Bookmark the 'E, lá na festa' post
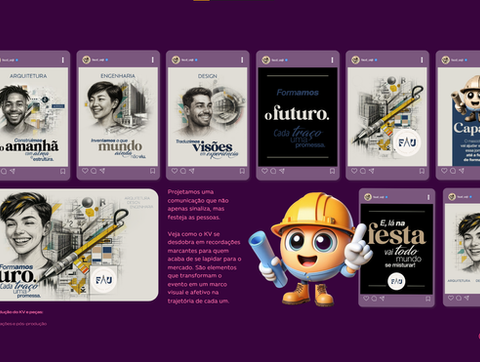 [x=428, y=299]
